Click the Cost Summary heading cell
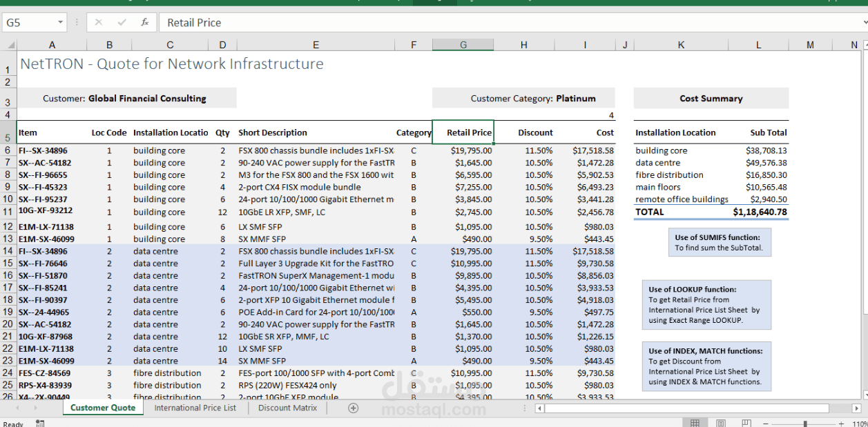The width and height of the screenshot is (868, 427). 711,98
